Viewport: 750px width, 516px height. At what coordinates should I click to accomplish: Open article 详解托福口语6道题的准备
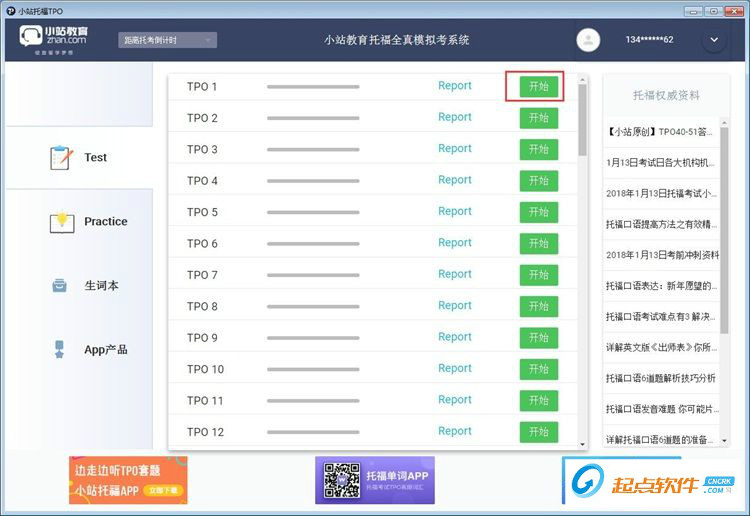(x=661, y=440)
